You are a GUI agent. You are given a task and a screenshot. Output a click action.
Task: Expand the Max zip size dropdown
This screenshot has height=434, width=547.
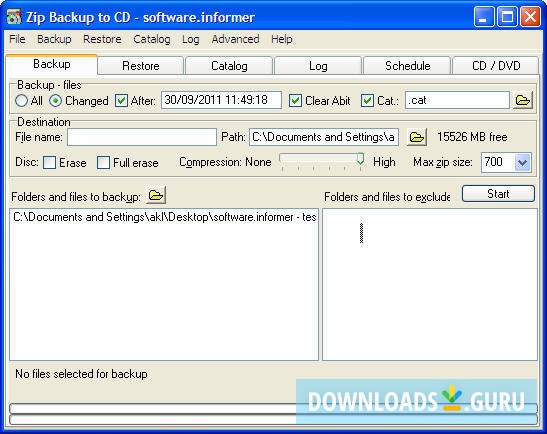pyautogui.click(x=522, y=163)
